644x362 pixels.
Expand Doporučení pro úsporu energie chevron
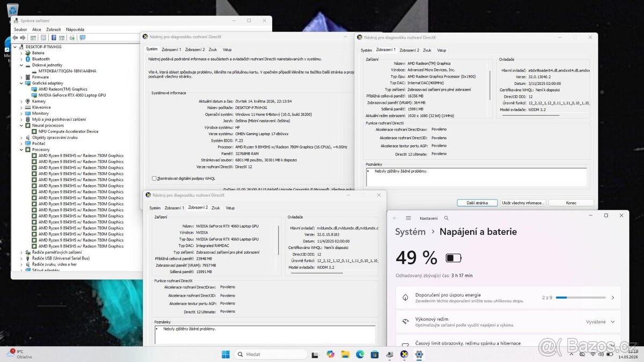(x=613, y=297)
